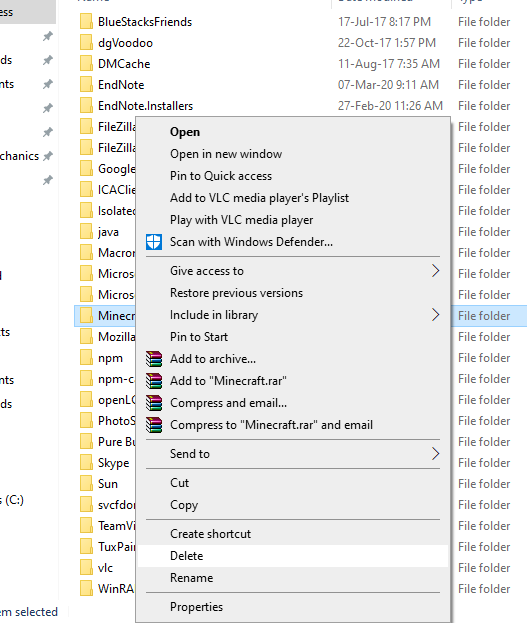This screenshot has height=623, width=527.
Task: Select the EndNote.Installers folder name
Action: pos(145,106)
